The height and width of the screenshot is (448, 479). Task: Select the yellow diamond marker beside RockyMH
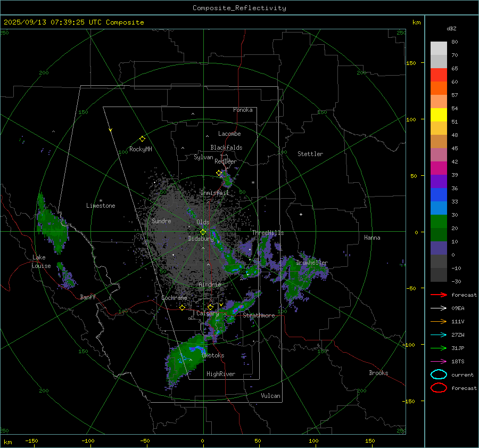pyautogui.click(x=142, y=139)
